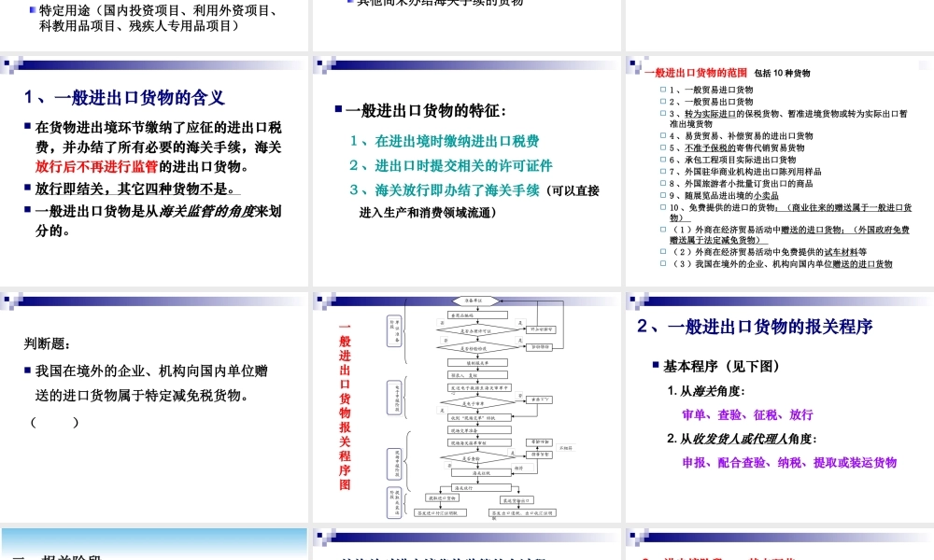The width and height of the screenshot is (934, 560).
Task: Click the list item (2)外商在经济贸易活动中免费提供的试车材料等
Action: (x=768, y=252)
